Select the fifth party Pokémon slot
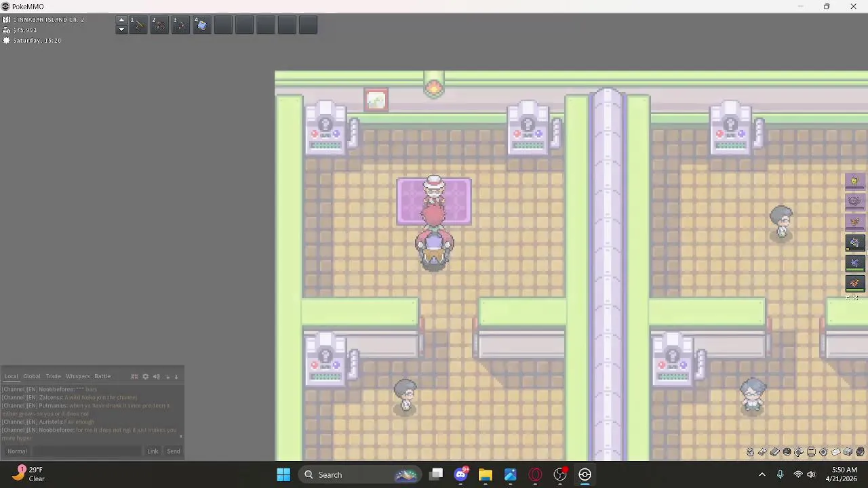Screen dimensions: 868x488 (x=854, y=263)
